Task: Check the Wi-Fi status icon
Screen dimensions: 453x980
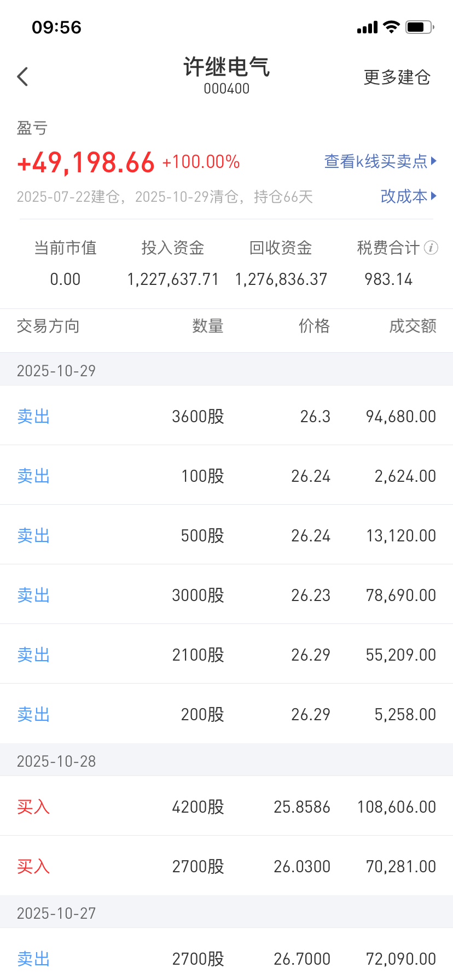Action: click(391, 27)
